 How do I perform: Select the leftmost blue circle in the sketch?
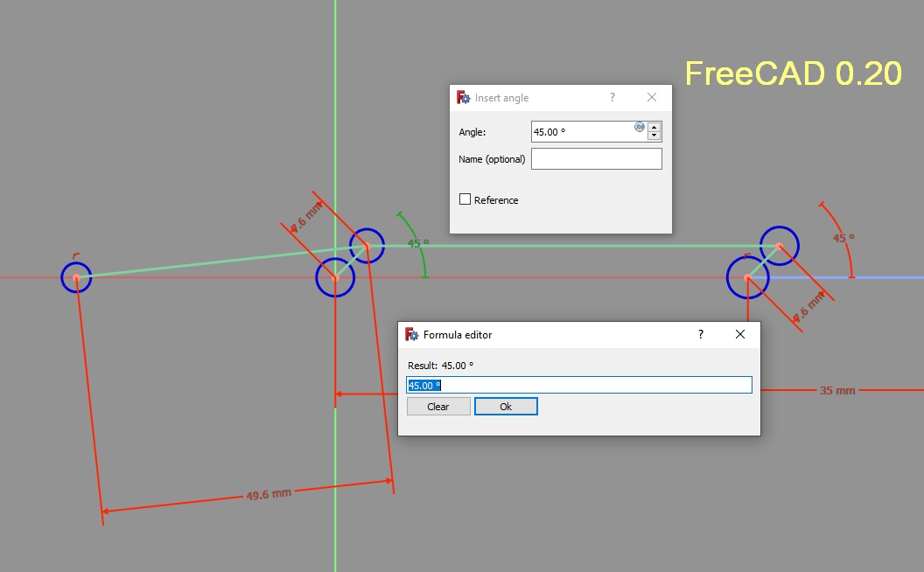pyautogui.click(x=79, y=278)
